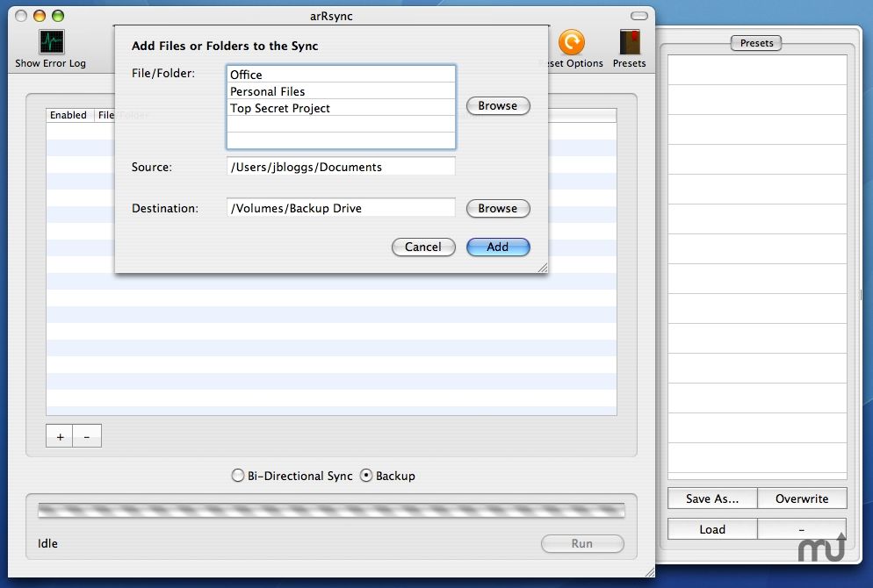
Task: Cancel the Add Files dialog
Action: point(422,247)
